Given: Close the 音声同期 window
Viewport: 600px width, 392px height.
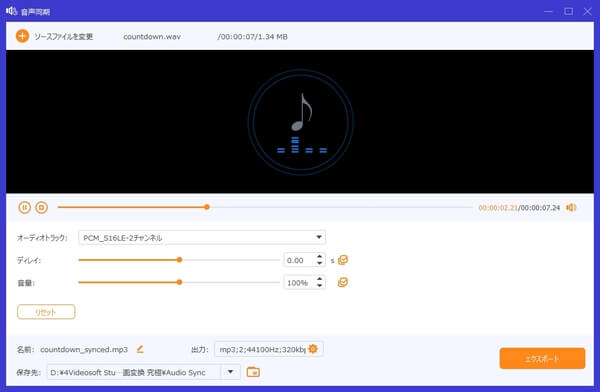Looking at the screenshot, I should [x=588, y=11].
